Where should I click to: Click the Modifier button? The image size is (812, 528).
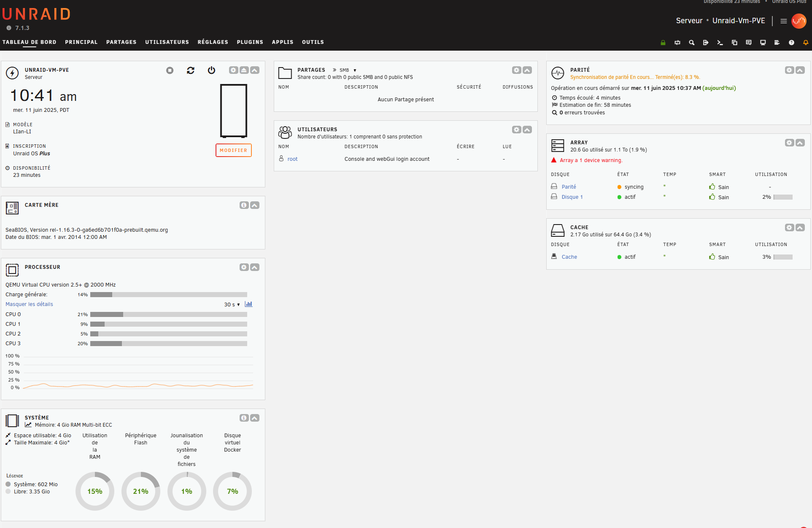(x=233, y=150)
